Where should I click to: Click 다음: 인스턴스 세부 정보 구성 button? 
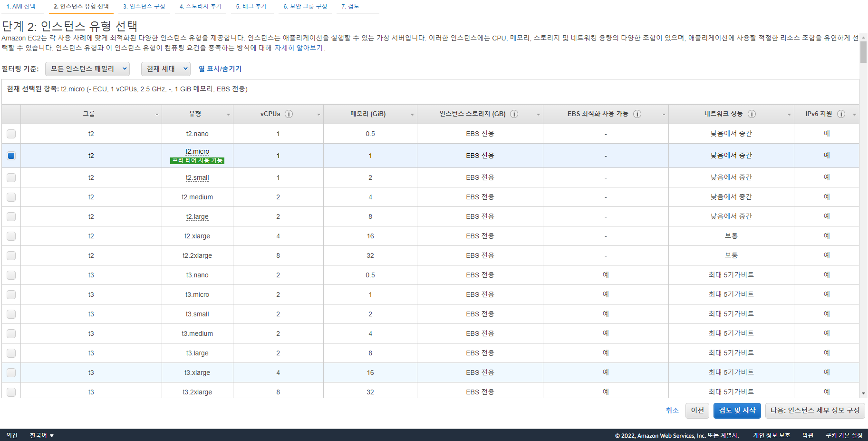click(815, 411)
